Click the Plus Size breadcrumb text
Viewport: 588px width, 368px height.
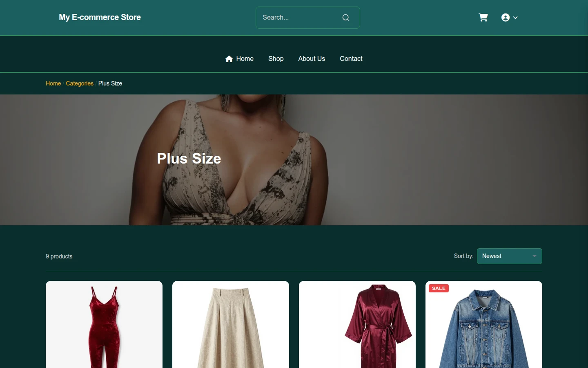point(110,83)
